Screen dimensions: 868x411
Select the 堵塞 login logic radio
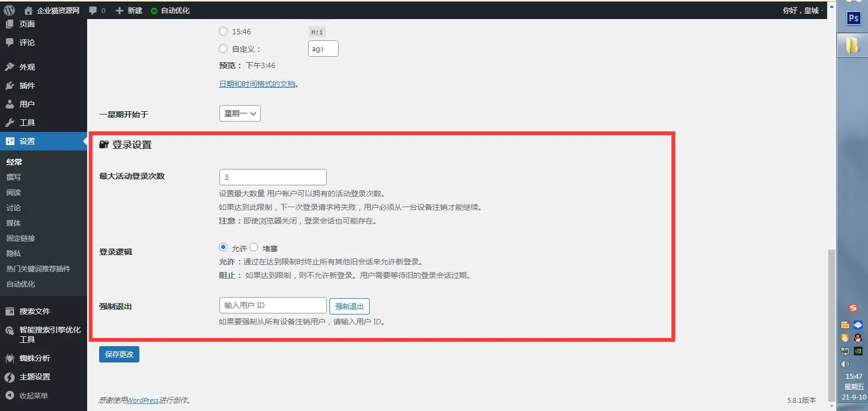click(254, 247)
